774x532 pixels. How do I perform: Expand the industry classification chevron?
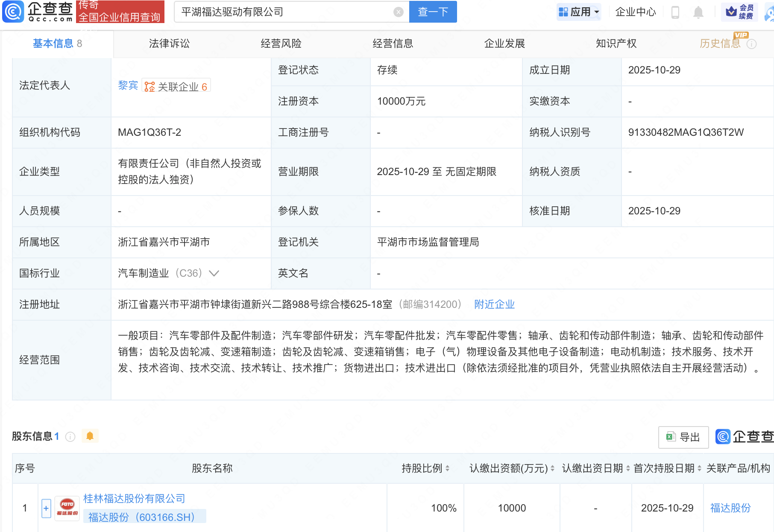click(x=214, y=273)
